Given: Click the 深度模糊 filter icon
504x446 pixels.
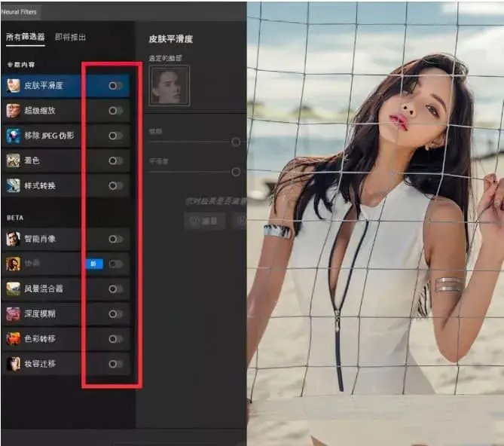Looking at the screenshot, I should 14,313.
